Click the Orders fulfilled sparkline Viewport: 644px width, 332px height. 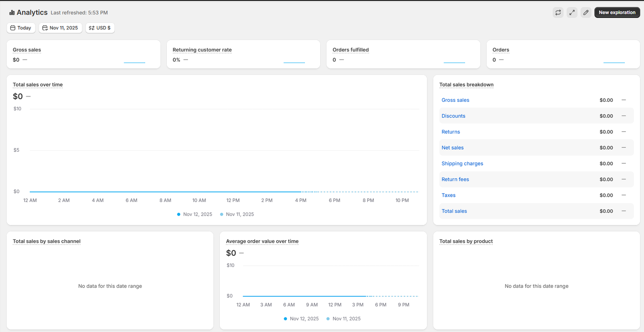click(x=454, y=62)
